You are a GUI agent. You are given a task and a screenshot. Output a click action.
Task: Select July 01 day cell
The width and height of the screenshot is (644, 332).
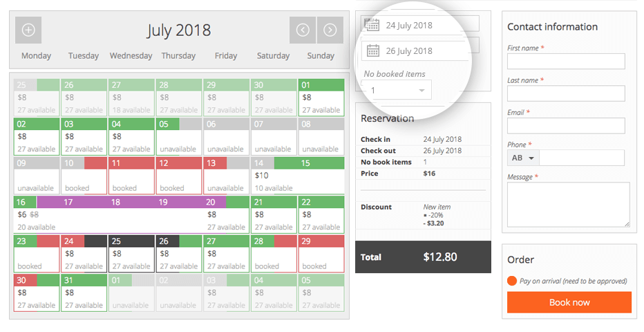[x=321, y=98]
